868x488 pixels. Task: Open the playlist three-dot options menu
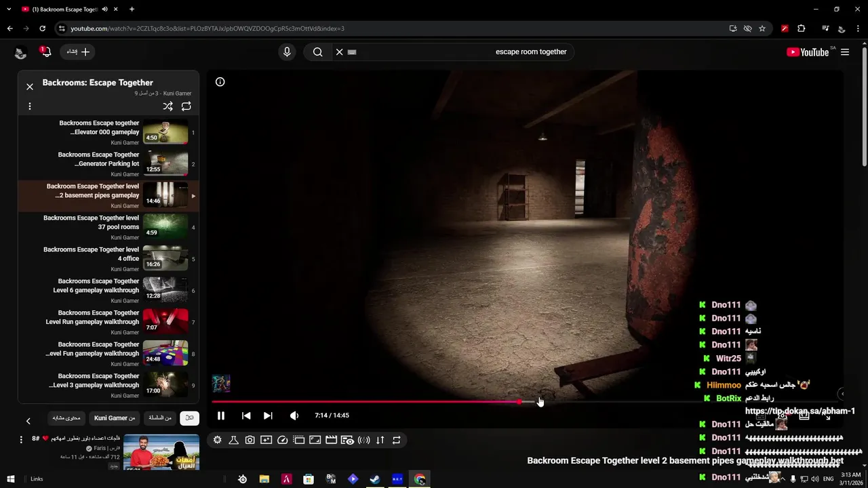point(30,106)
